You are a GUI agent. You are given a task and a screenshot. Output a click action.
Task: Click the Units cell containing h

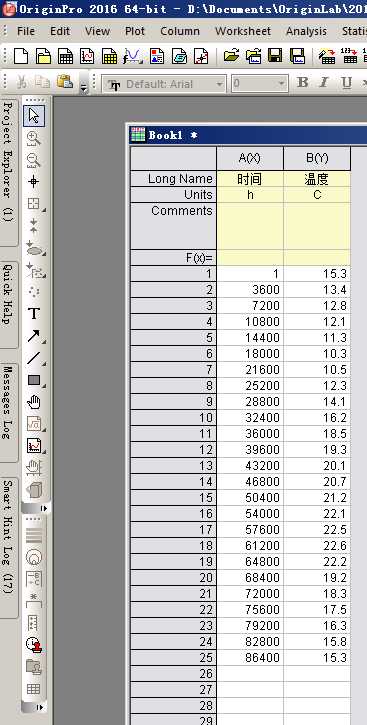pyautogui.click(x=250, y=195)
